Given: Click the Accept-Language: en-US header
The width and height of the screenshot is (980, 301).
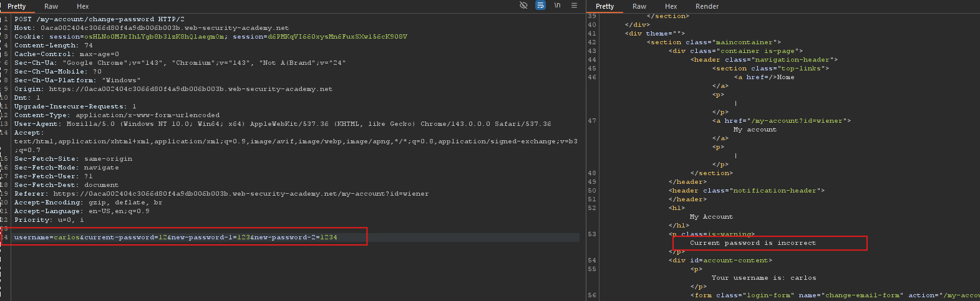Looking at the screenshot, I should click(82, 211).
